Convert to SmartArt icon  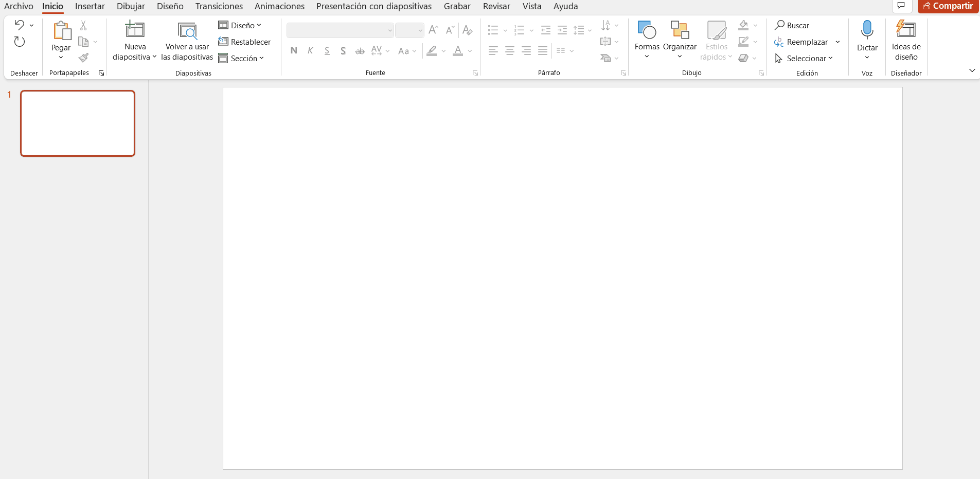[605, 58]
